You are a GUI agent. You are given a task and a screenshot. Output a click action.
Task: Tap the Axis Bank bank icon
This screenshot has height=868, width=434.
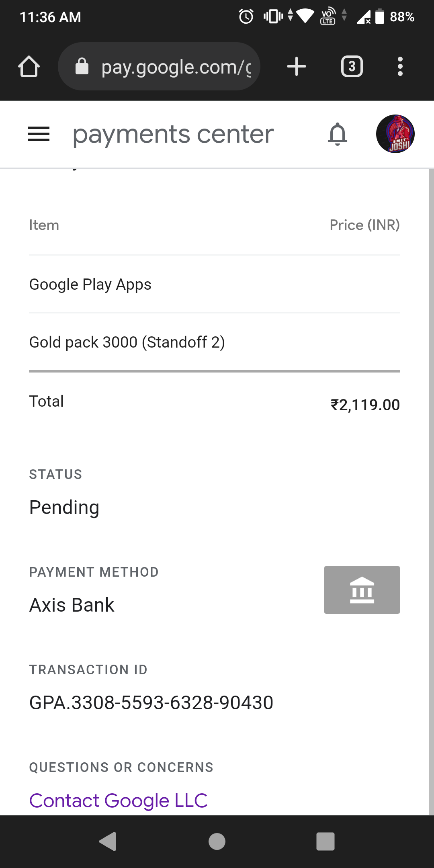(x=362, y=590)
